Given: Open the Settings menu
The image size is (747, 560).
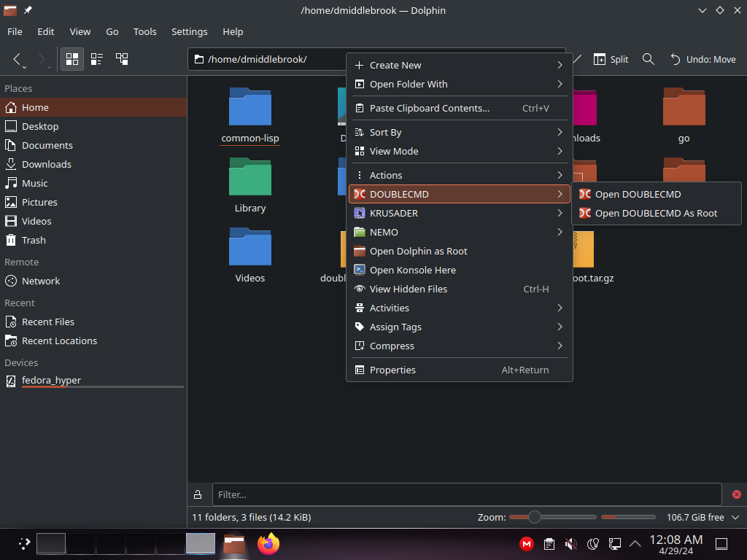Looking at the screenshot, I should (189, 31).
